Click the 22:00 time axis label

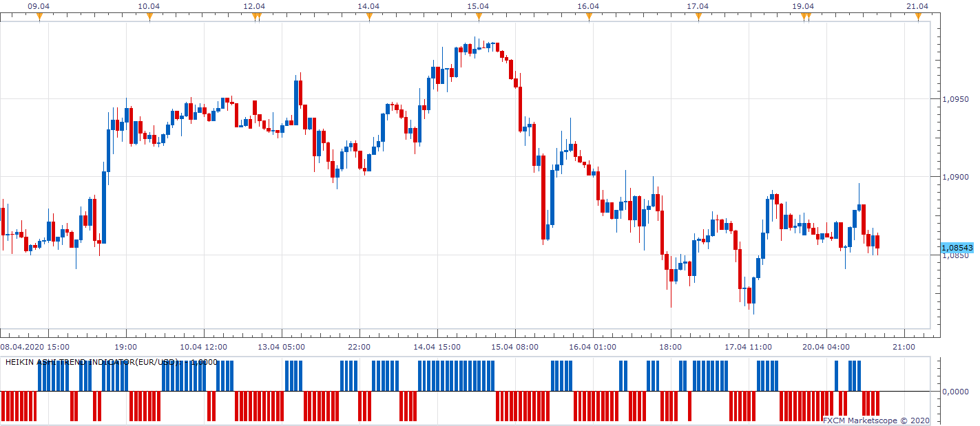(359, 347)
